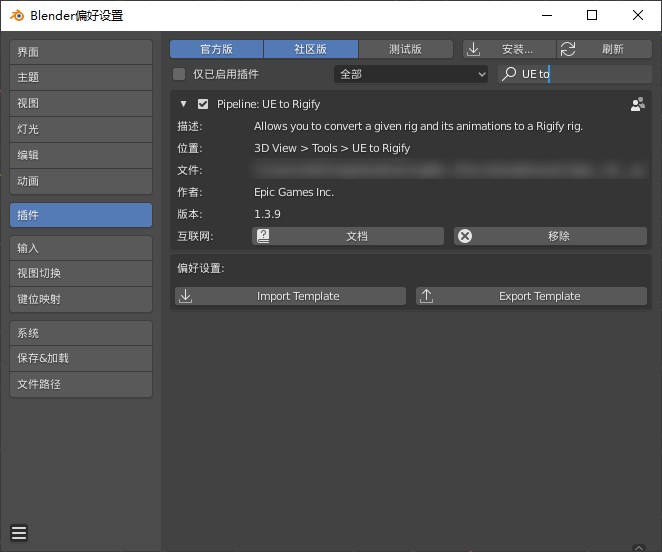The image size is (662, 552).
Task: Click the Export Template button
Action: [x=532, y=296]
